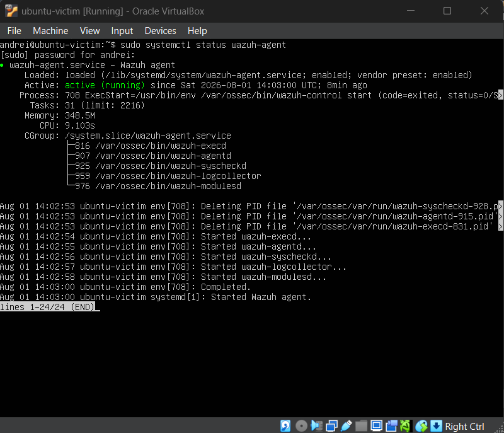
Task: Click the "Started wazuh-execd..." log line
Action: pyautogui.click(x=156, y=236)
